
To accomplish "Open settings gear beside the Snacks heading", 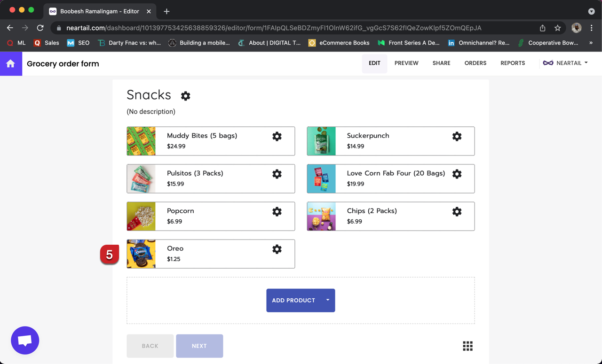I will [x=185, y=96].
